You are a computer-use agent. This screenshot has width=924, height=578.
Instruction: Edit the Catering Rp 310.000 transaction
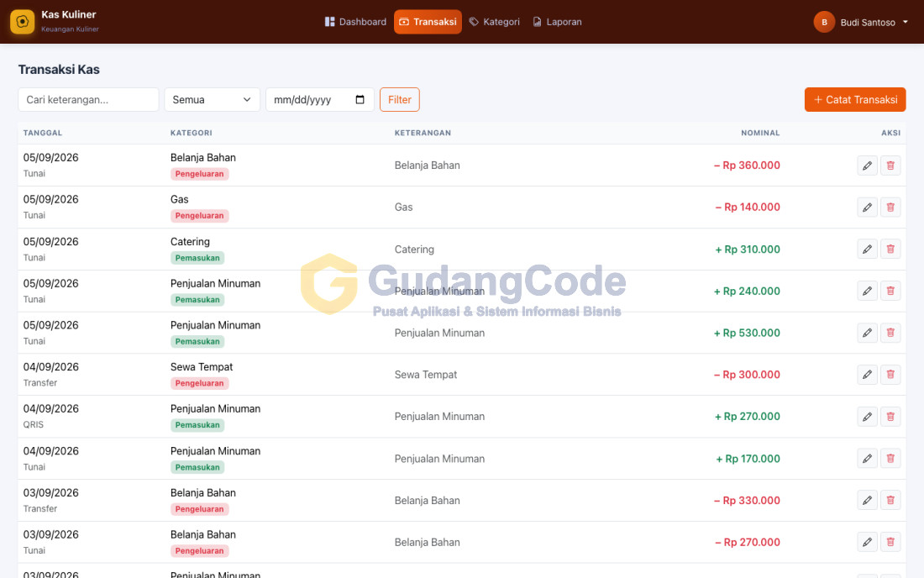tap(868, 250)
